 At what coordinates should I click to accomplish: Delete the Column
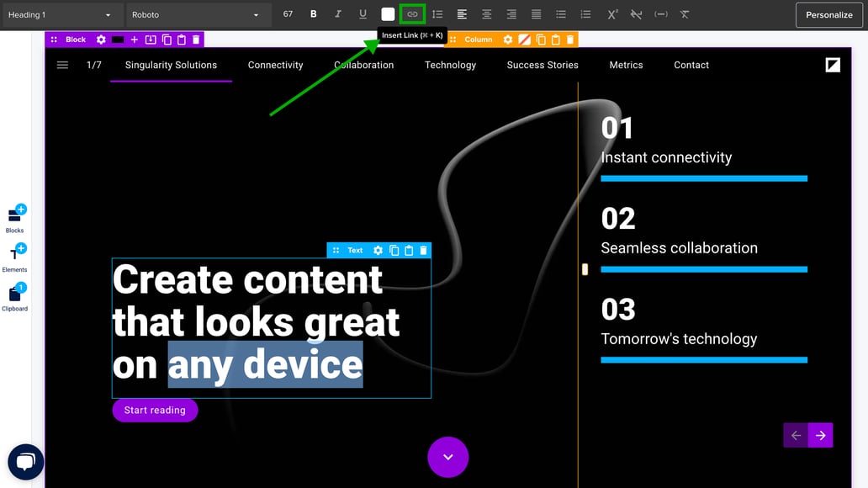(x=570, y=40)
